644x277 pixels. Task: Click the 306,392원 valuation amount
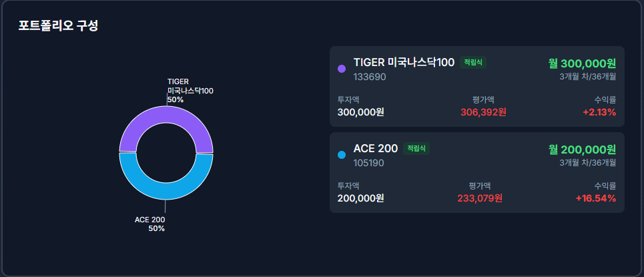483,112
